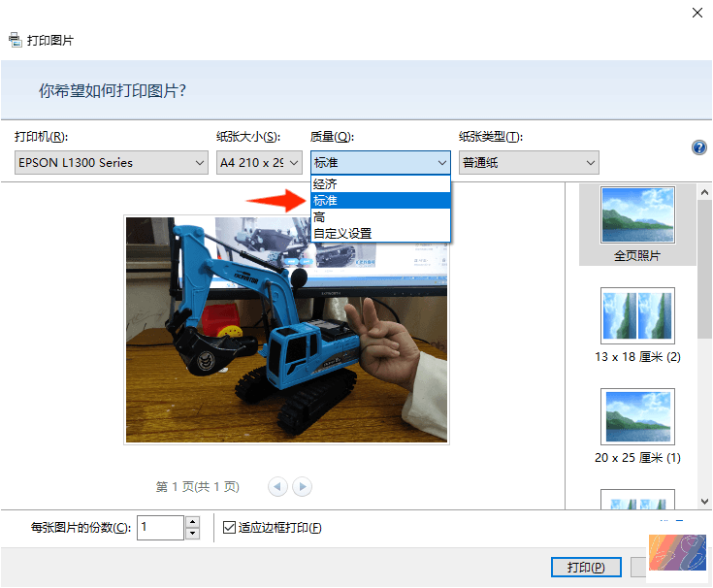Open the 纸张大小 A4 dropdown
This screenshot has width=713, height=588.
point(259,163)
